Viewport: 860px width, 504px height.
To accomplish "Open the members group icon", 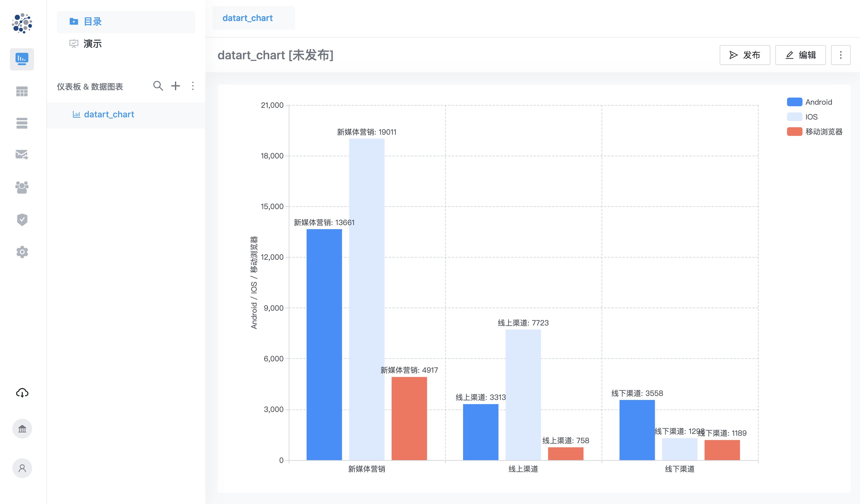I will click(x=22, y=187).
